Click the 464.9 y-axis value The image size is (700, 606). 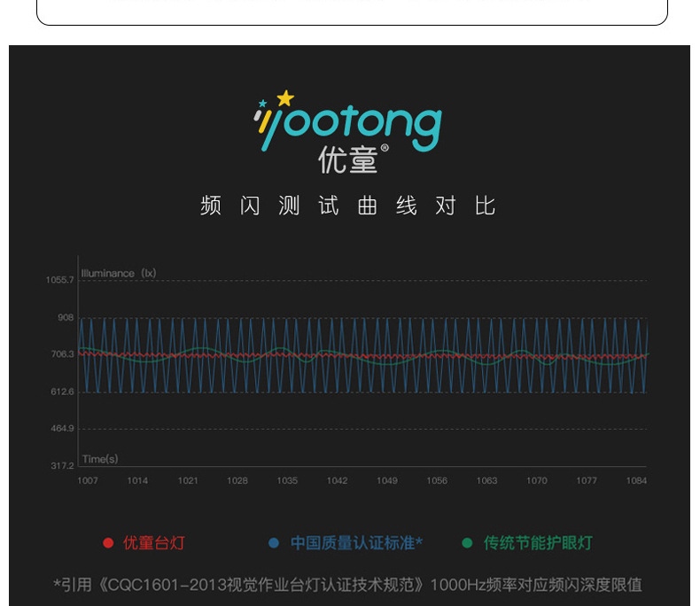click(x=63, y=429)
